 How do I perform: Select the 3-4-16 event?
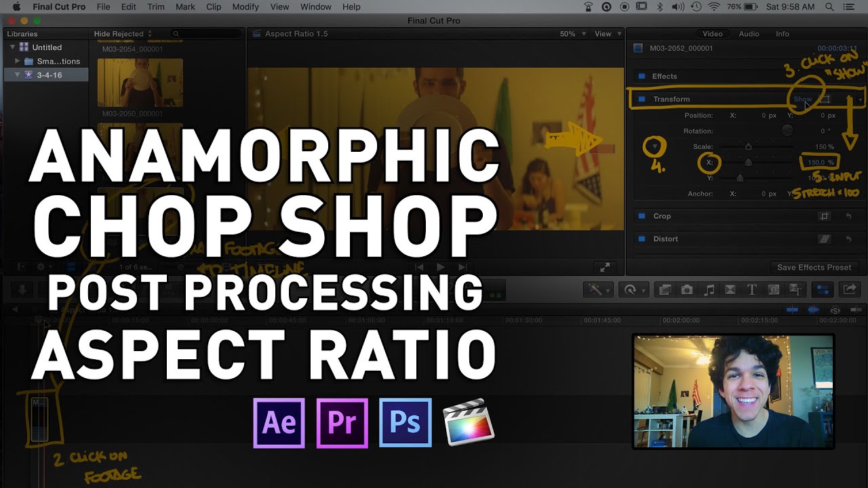46,75
